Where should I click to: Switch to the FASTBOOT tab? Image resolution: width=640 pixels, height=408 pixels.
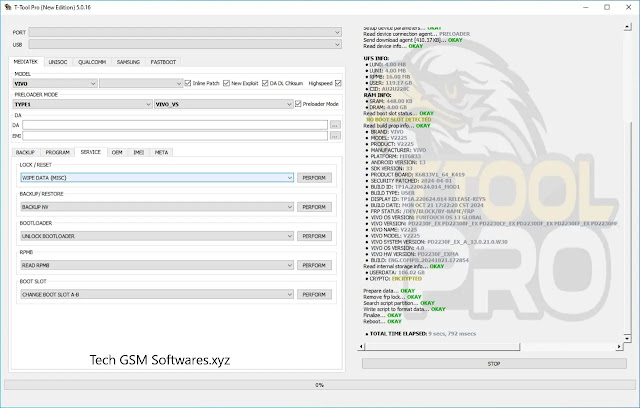pyautogui.click(x=163, y=62)
